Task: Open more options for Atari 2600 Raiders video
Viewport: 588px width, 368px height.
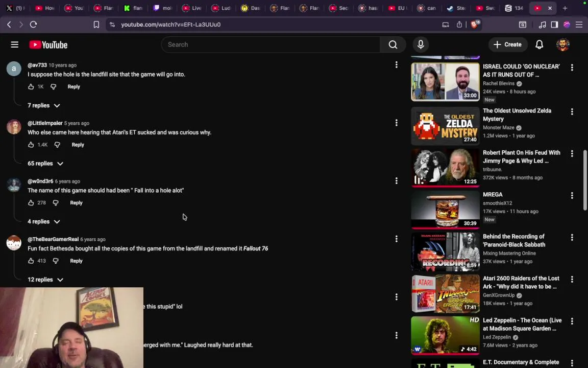Action: 572,280
